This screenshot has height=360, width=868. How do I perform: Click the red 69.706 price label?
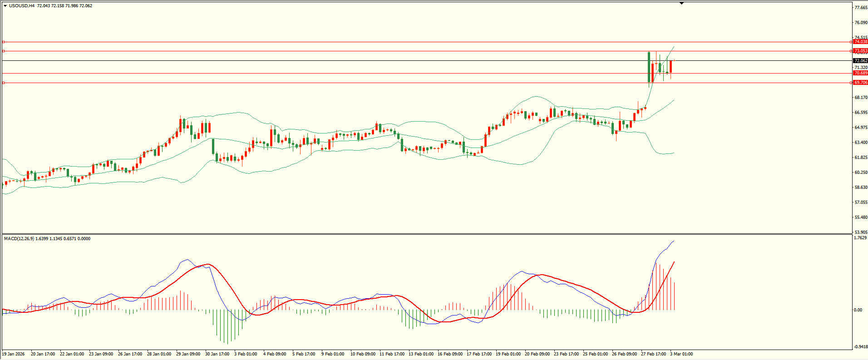860,83
